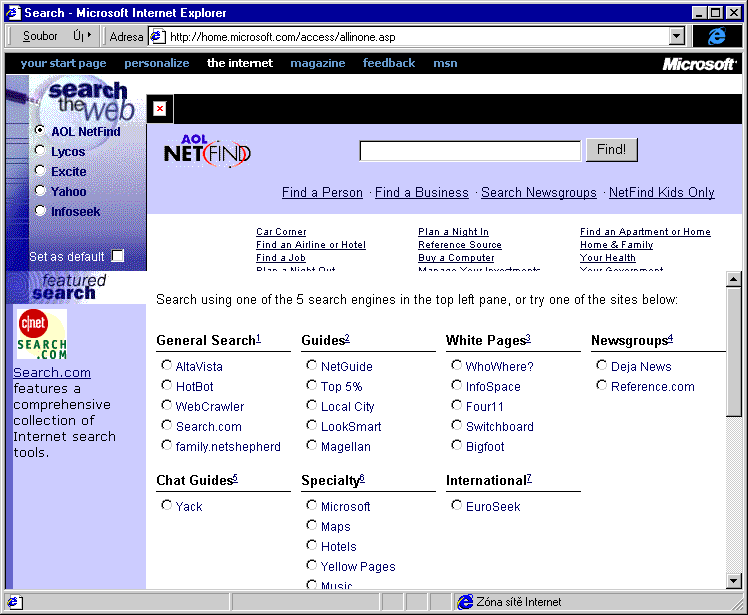Click the scrollbar down arrow

point(733,581)
